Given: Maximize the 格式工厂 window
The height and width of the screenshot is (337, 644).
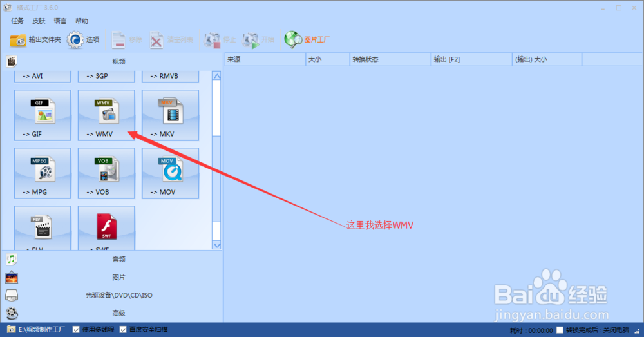Looking at the screenshot, I should coord(618,8).
